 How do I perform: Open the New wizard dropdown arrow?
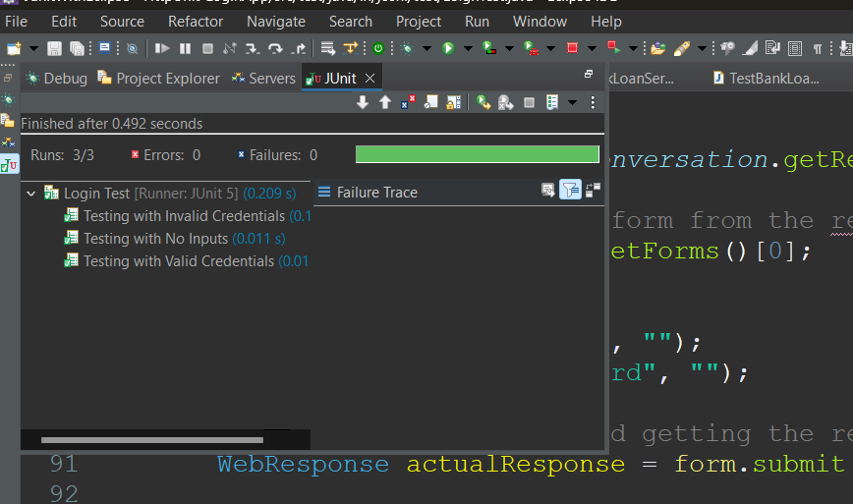(33, 48)
